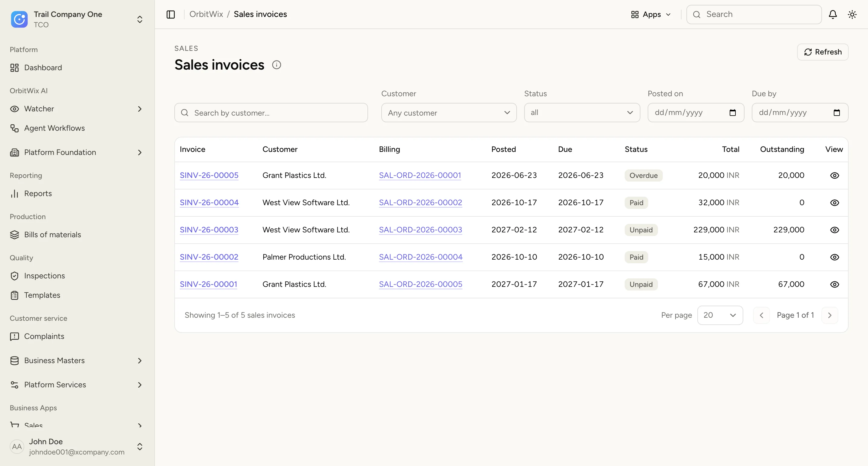Expand Business Masters section
Screen dimensions: 868x466
(x=140, y=360)
